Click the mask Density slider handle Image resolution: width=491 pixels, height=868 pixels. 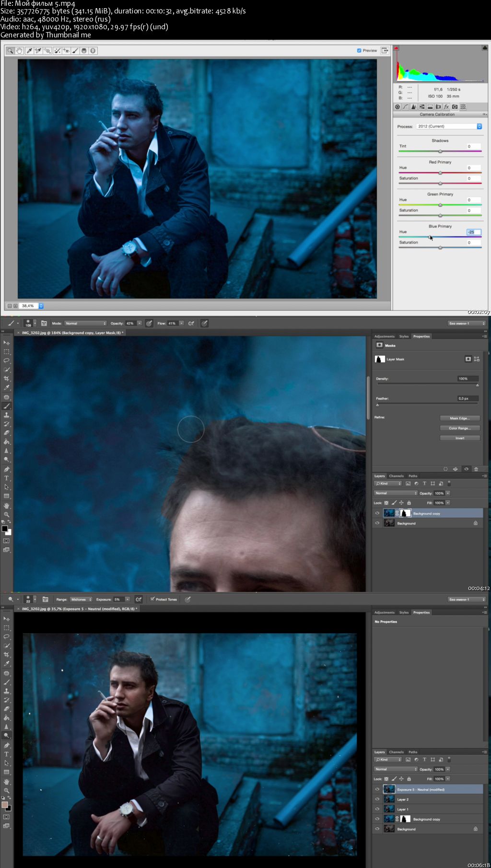pyautogui.click(x=477, y=385)
